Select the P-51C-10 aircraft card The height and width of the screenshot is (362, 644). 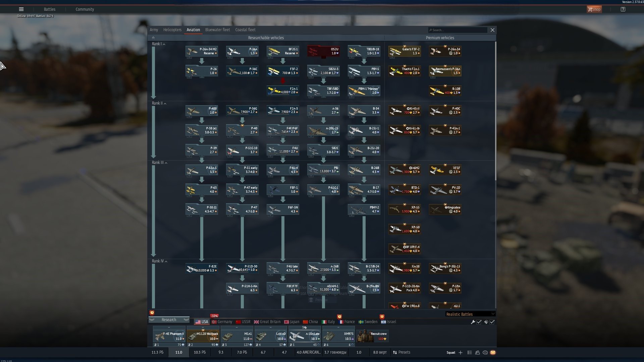point(242,150)
